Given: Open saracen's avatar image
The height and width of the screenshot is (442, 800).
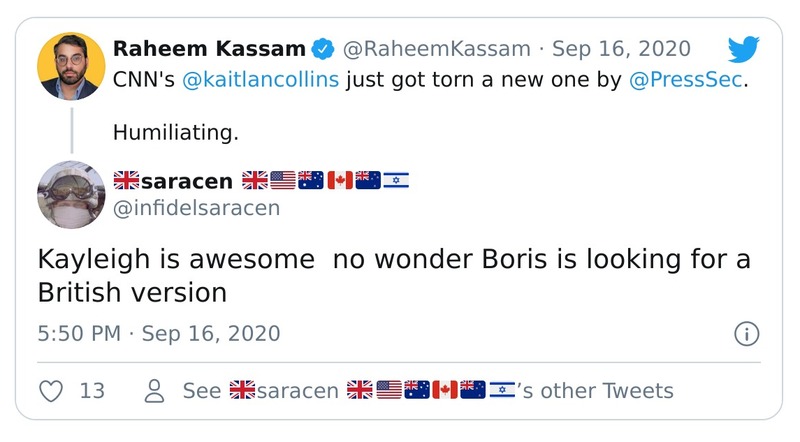Looking at the screenshot, I should pyautogui.click(x=71, y=193).
